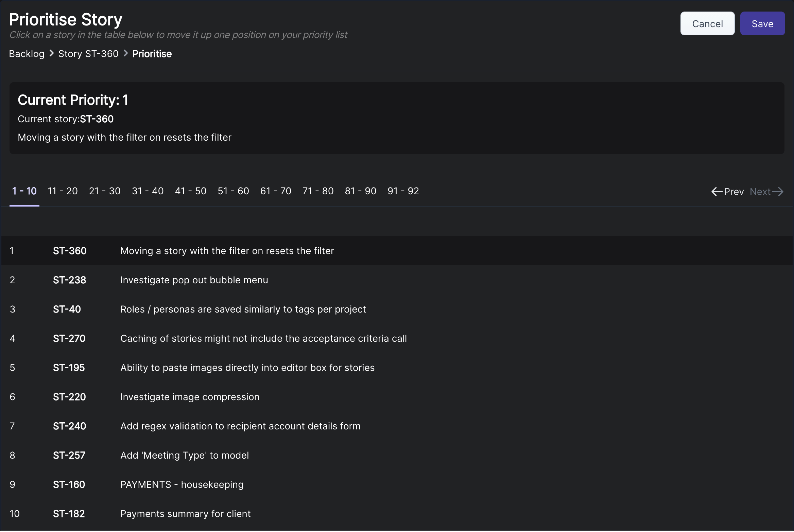Go to Backlog in breadcrumb
This screenshot has height=532, width=794.
[x=27, y=54]
